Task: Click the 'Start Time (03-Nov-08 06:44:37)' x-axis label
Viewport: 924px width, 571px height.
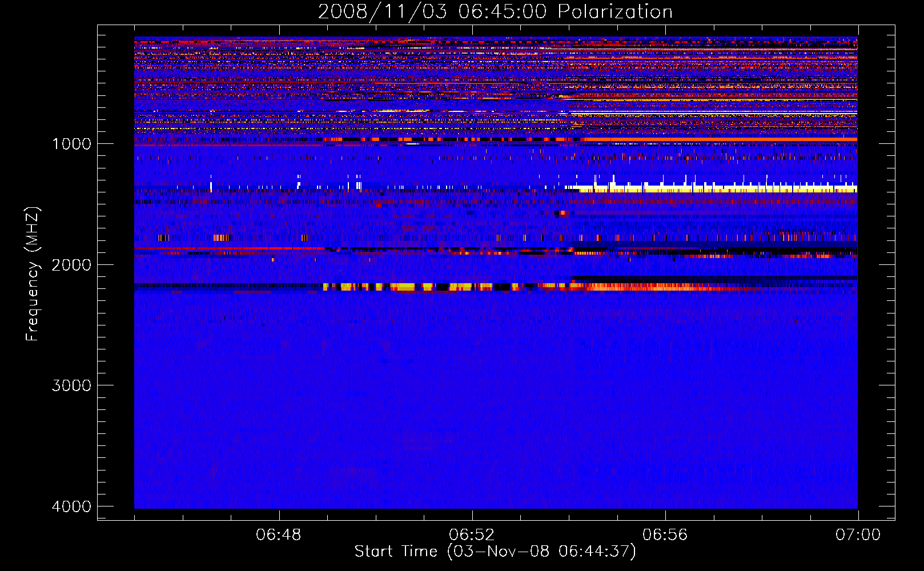Action: [x=495, y=552]
